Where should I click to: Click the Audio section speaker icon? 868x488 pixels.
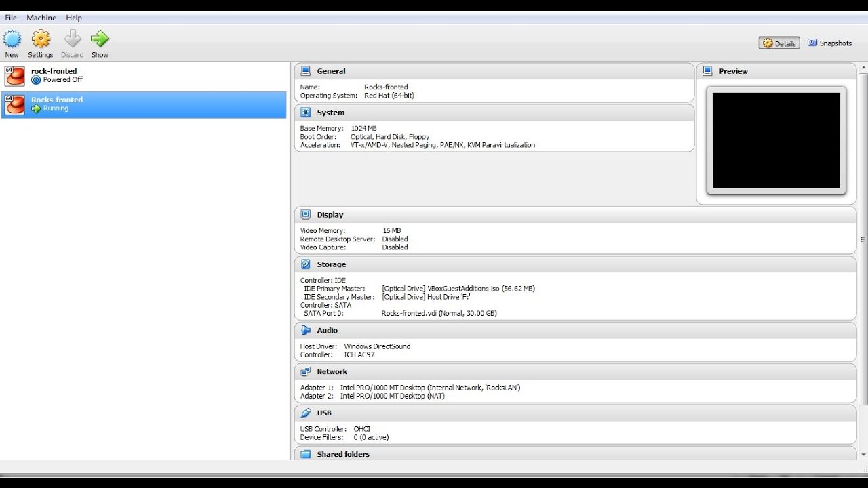(x=306, y=331)
